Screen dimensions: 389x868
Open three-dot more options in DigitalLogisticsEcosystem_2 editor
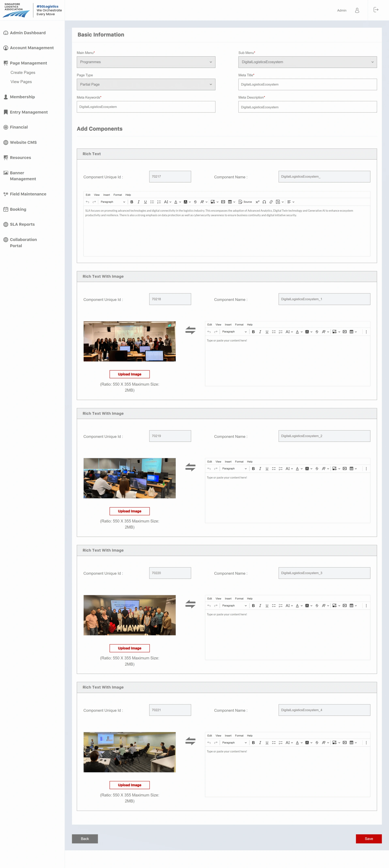click(366, 469)
